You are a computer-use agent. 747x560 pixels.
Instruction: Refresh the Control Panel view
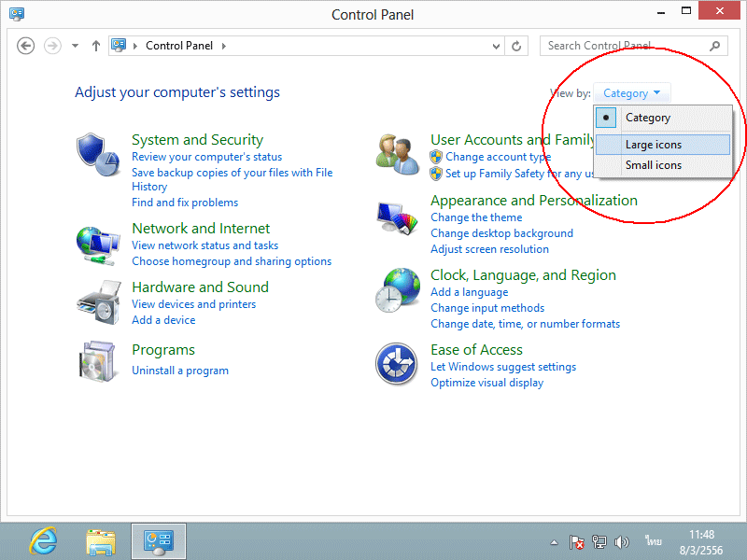[x=516, y=46]
